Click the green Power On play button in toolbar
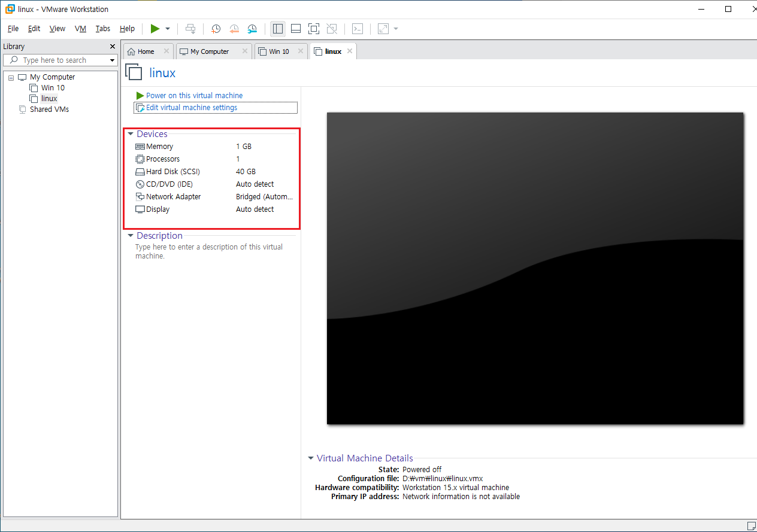The width and height of the screenshot is (757, 532). tap(155, 29)
